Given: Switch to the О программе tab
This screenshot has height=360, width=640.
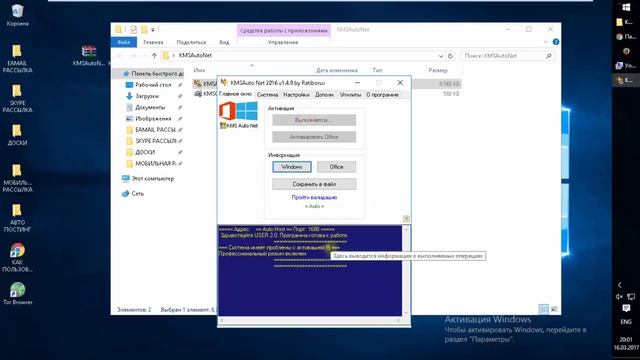Looking at the screenshot, I should (x=382, y=95).
